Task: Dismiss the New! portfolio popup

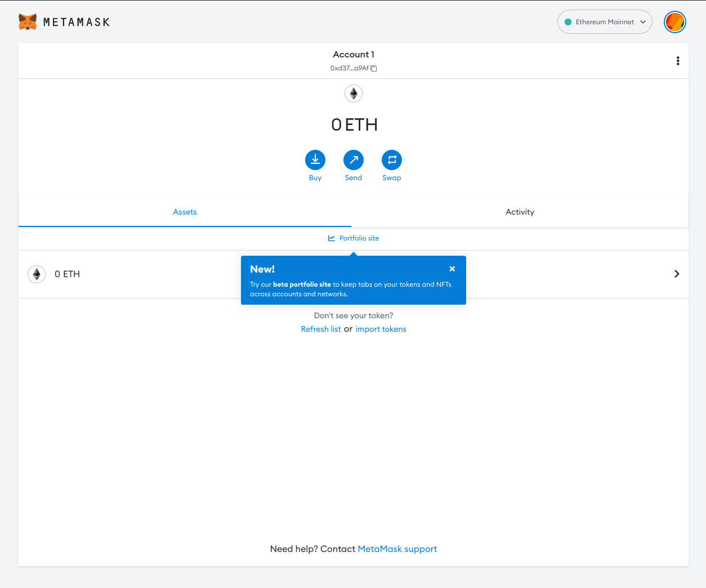Action: (452, 269)
